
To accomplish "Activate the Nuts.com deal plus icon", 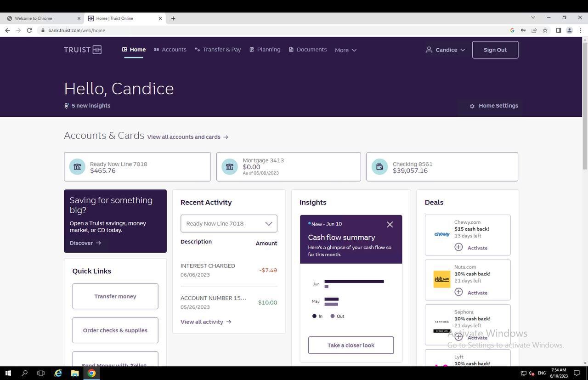I will point(458,292).
